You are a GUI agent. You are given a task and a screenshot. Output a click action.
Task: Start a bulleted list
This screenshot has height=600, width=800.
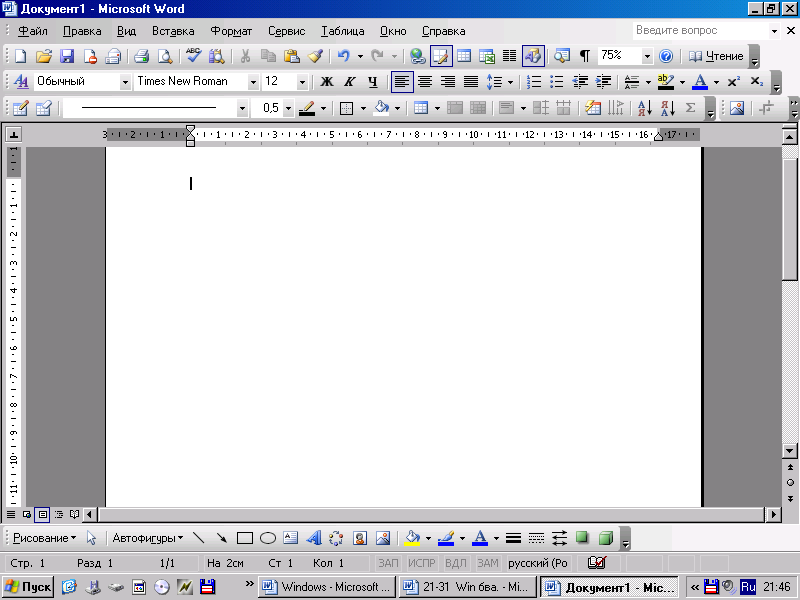tap(557, 82)
